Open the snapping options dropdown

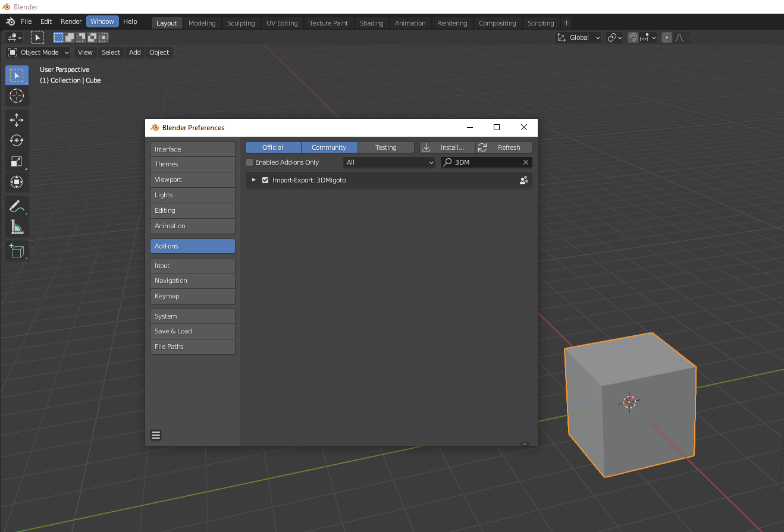click(x=648, y=37)
